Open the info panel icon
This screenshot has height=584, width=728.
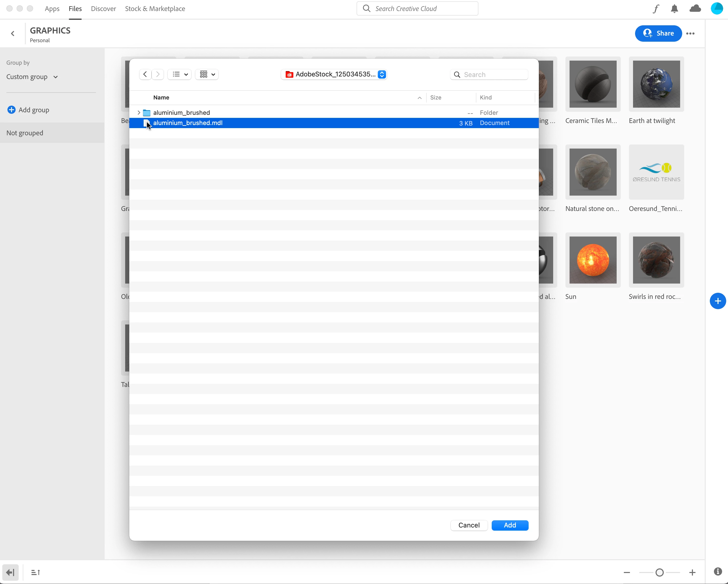coord(718,571)
